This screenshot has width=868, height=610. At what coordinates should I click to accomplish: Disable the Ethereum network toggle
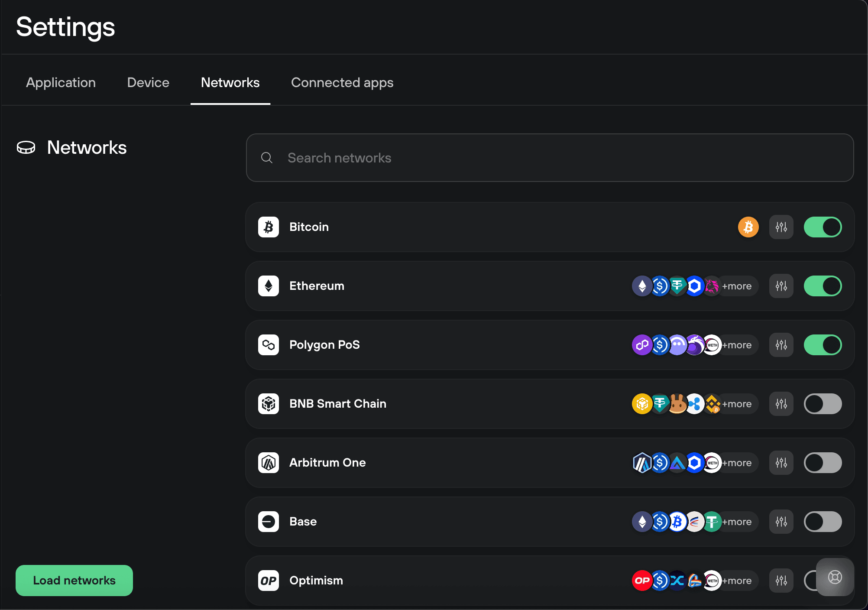[823, 286]
